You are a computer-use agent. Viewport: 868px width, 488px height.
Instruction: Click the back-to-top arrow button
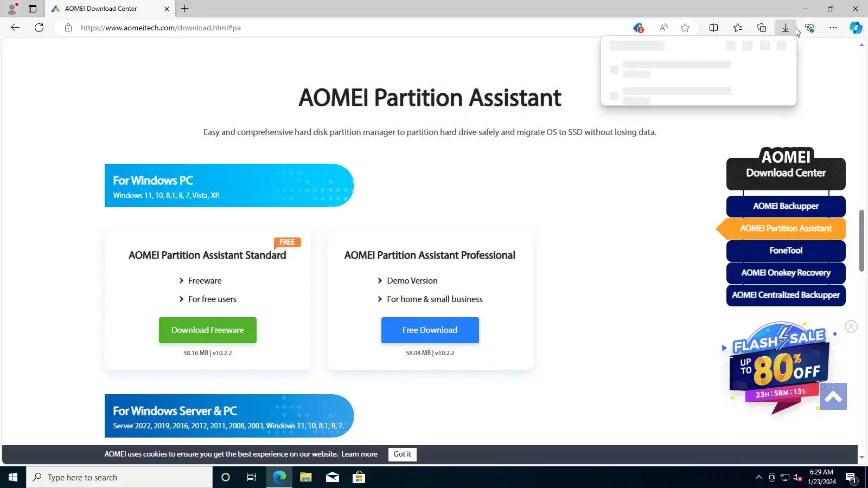pyautogui.click(x=833, y=396)
